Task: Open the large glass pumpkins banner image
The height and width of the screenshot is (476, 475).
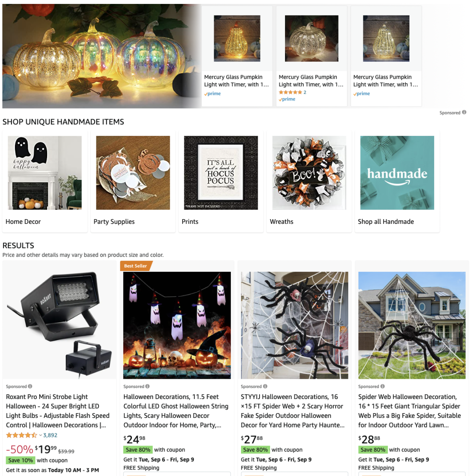Action: pyautogui.click(x=102, y=56)
